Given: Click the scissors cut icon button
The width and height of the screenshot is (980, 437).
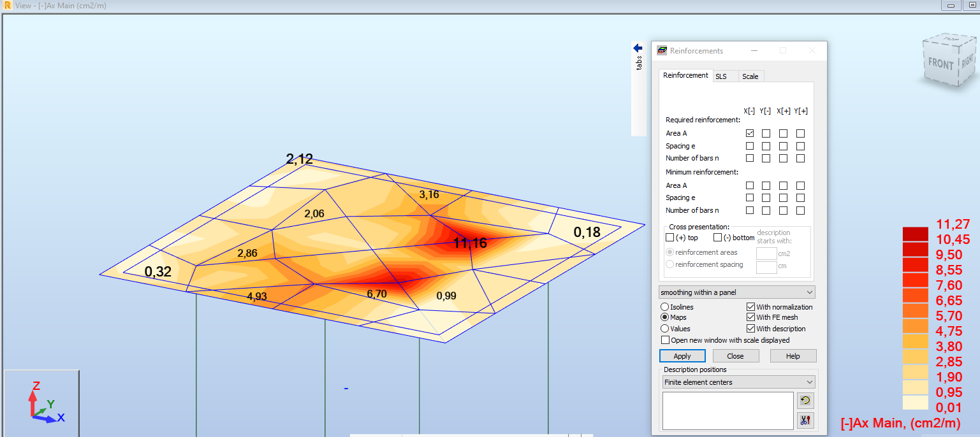Looking at the screenshot, I should coord(805,420).
